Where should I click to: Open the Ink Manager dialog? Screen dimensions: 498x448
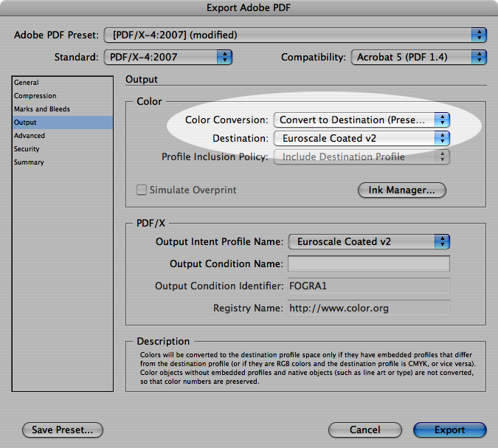point(402,190)
